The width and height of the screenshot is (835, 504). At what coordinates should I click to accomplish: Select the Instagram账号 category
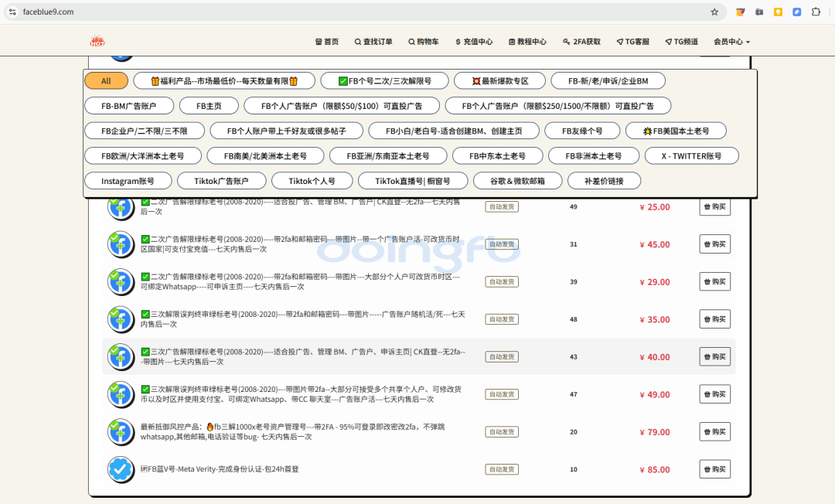click(128, 181)
